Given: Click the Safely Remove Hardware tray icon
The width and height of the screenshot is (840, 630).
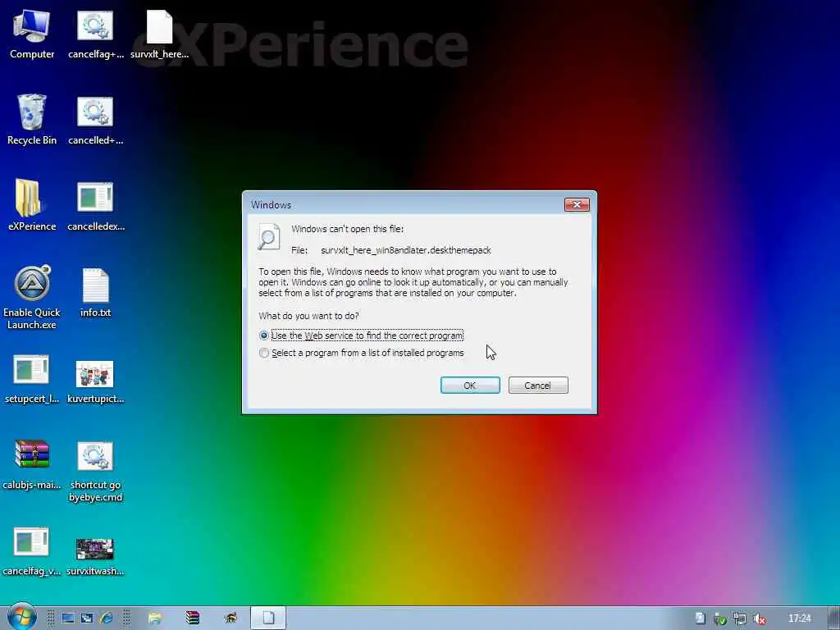Looking at the screenshot, I should pyautogui.click(x=720, y=619).
